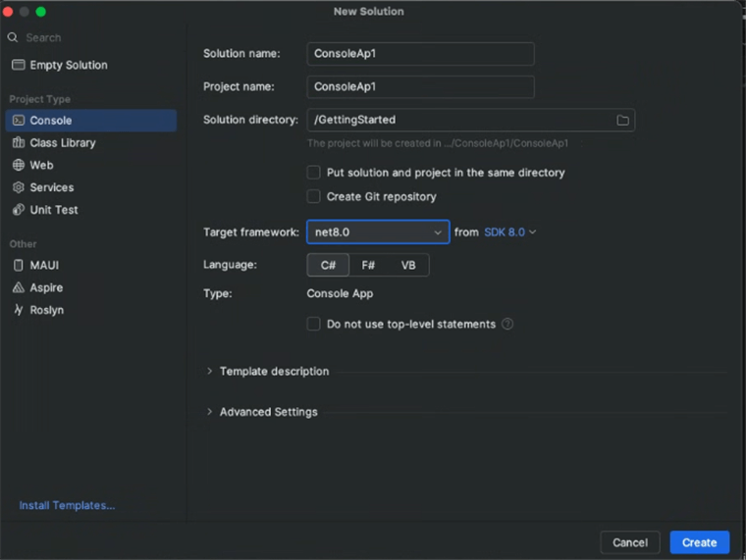Viewport: 746px width, 560px height.
Task: Switch language to F#
Action: [x=368, y=266]
